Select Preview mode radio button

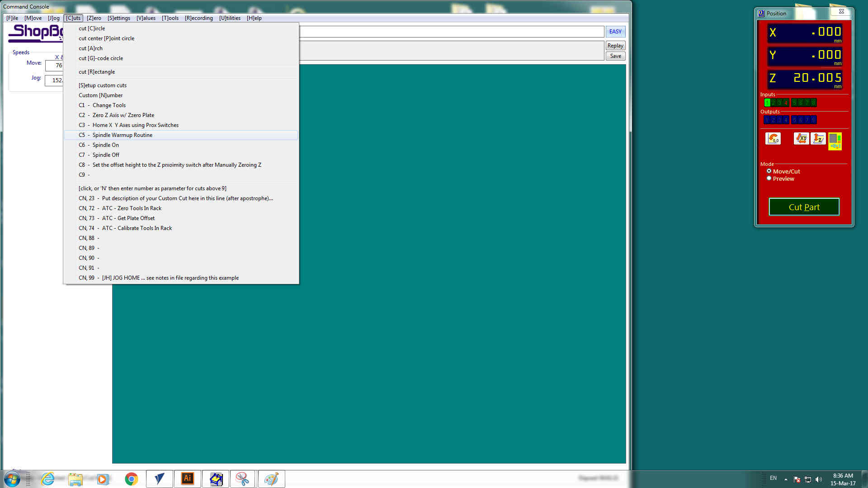(769, 178)
